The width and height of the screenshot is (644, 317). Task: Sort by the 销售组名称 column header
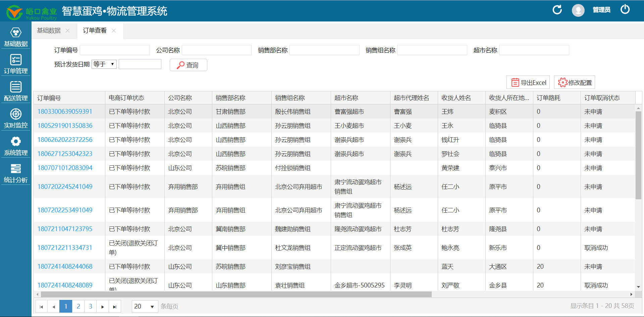tap(301, 98)
